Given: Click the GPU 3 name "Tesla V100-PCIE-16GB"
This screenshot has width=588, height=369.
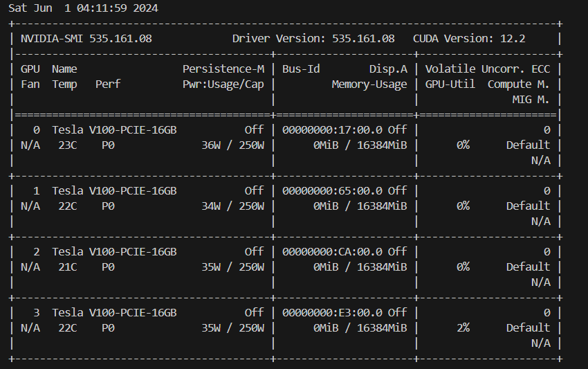Looking at the screenshot, I should (114, 313).
